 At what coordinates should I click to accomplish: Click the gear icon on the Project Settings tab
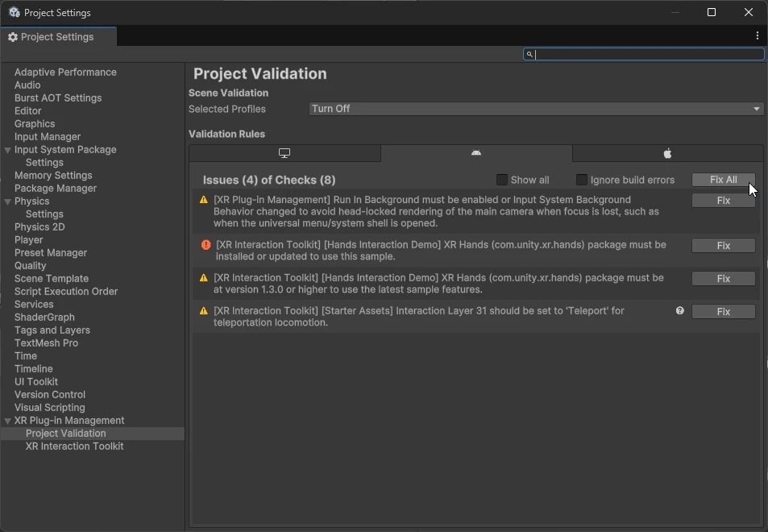[x=12, y=36]
